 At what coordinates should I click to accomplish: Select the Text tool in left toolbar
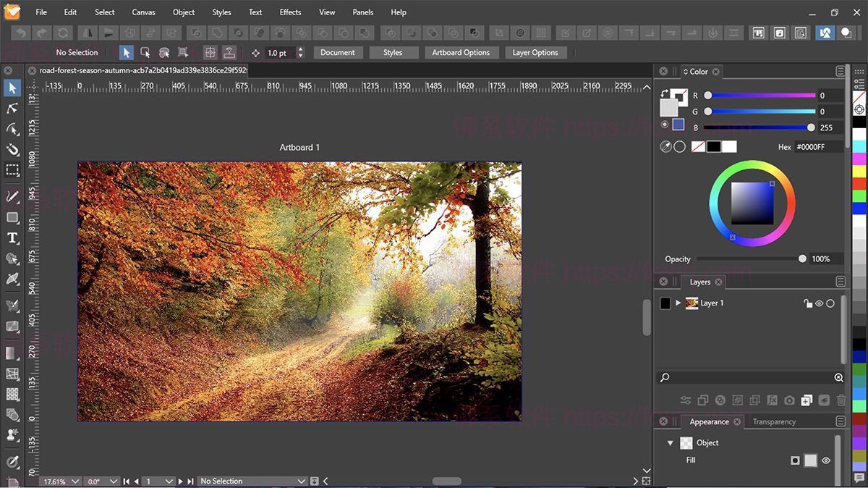[12, 238]
